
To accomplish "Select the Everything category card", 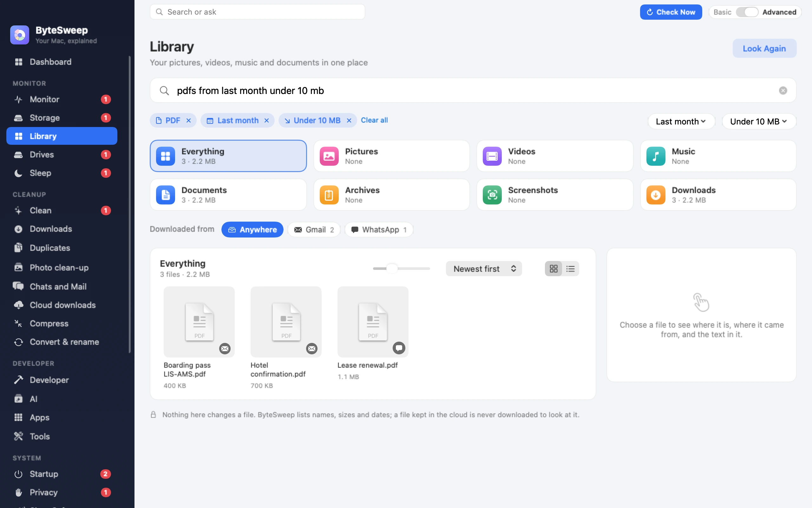I will tap(228, 156).
